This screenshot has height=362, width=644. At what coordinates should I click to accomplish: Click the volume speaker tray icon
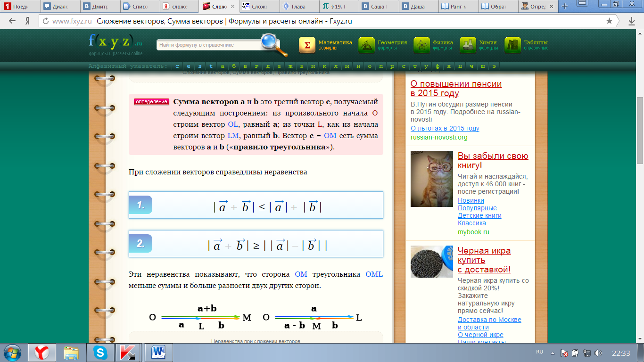tap(599, 353)
